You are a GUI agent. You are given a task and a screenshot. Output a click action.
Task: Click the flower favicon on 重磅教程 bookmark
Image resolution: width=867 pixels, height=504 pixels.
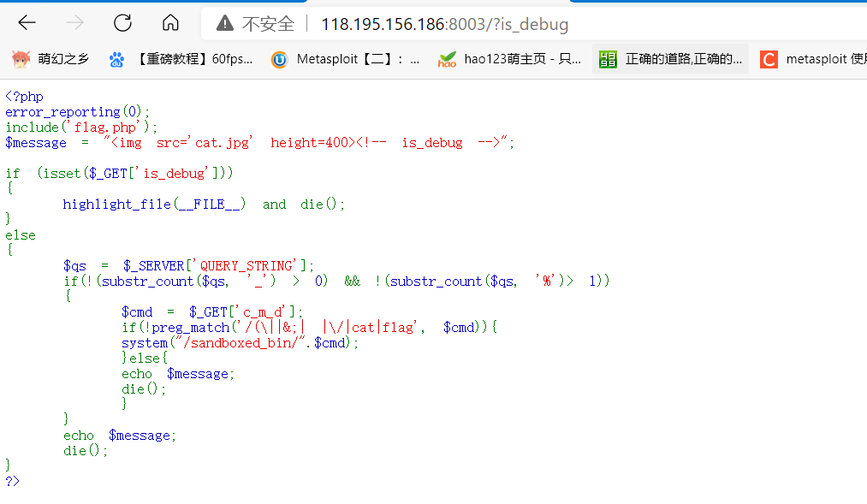pos(116,58)
